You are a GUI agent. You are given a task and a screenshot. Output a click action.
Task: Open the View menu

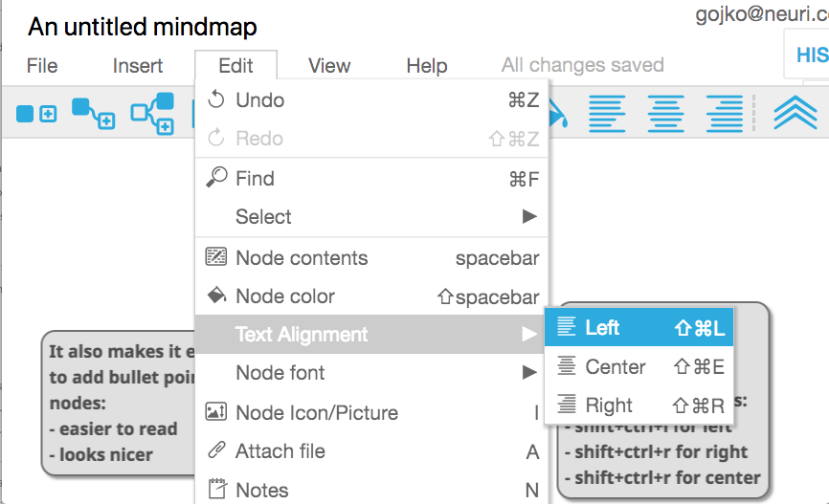(329, 65)
